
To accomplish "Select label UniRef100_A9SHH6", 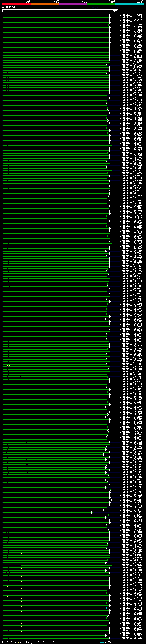I will (x=131, y=82).
